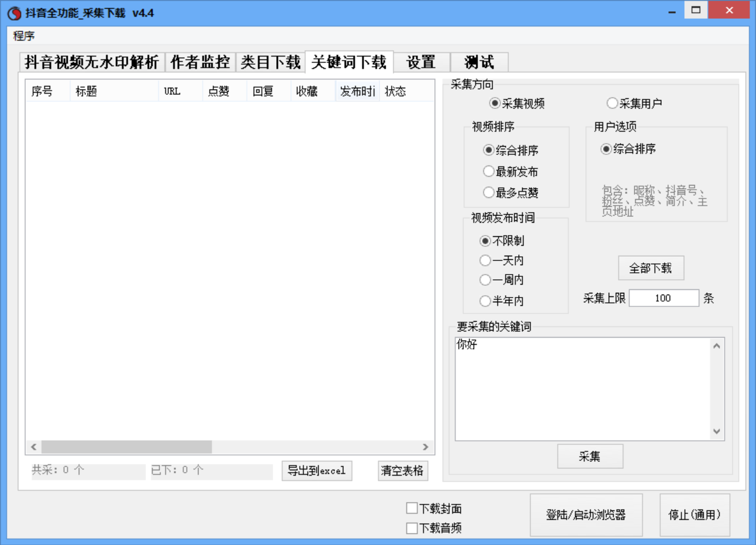Screen dimensions: 756x545
Task: Click the 序号 column header
Action: point(48,91)
